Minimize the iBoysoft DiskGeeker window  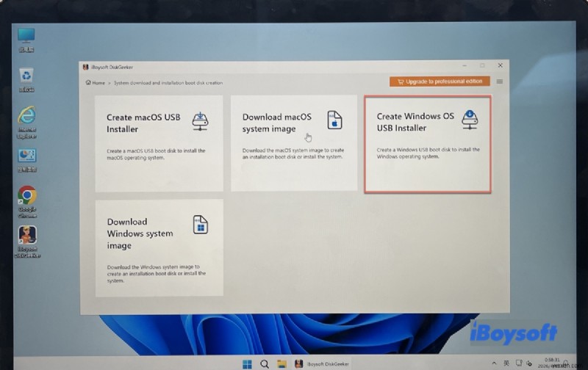465,65
